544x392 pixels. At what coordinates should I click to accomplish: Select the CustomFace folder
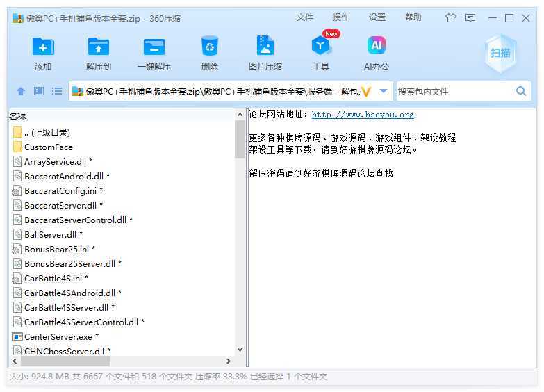48,147
